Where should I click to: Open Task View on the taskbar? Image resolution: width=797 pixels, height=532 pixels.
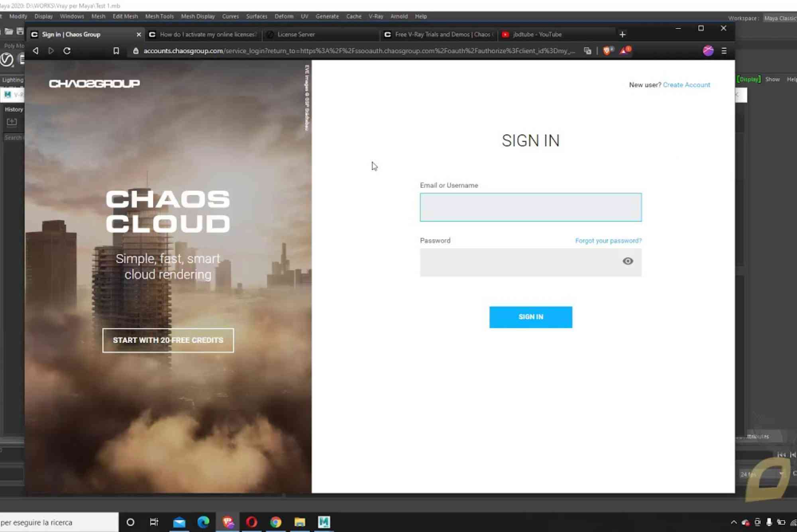coord(154,522)
